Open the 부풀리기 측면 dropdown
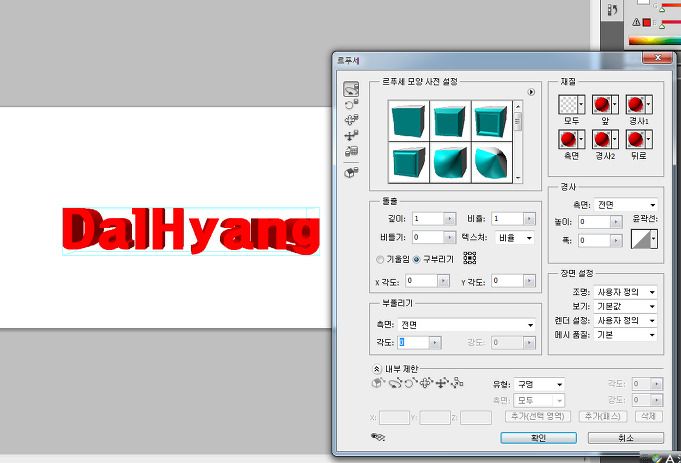This screenshot has height=463, width=681. (x=466, y=324)
